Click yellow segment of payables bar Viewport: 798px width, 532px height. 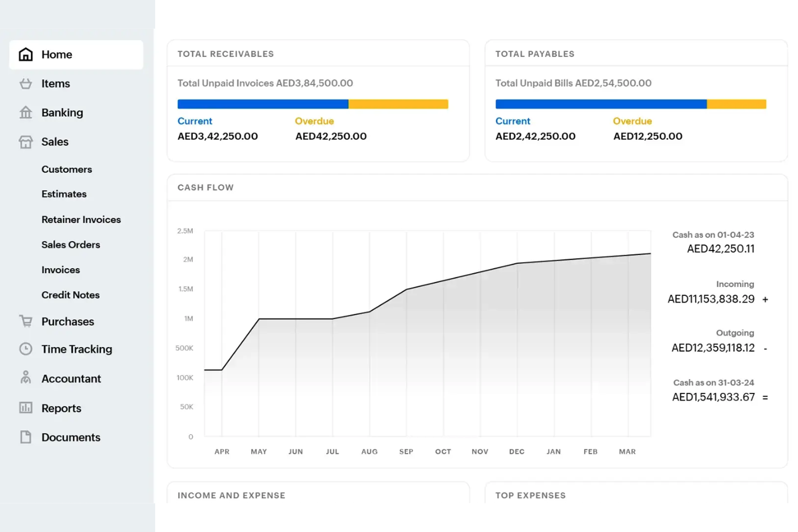click(736, 104)
